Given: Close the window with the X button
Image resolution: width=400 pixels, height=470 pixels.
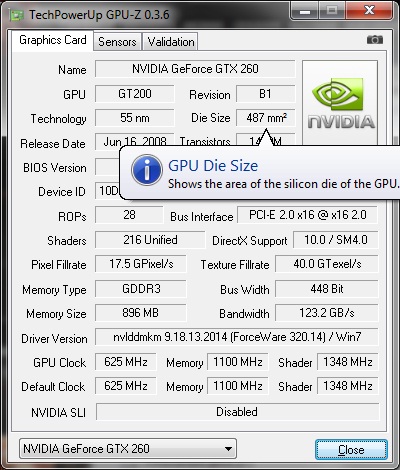Looking at the screenshot, I should coord(369,11).
